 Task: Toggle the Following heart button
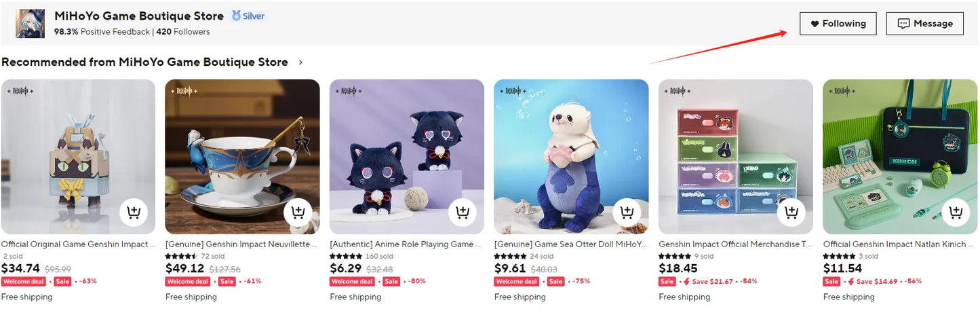click(x=838, y=24)
